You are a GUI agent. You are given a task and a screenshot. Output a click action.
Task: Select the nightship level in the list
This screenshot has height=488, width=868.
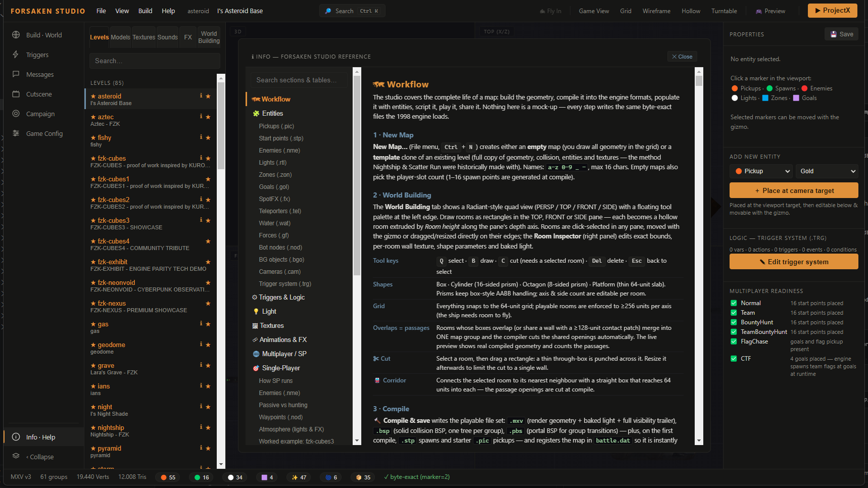pos(150,431)
